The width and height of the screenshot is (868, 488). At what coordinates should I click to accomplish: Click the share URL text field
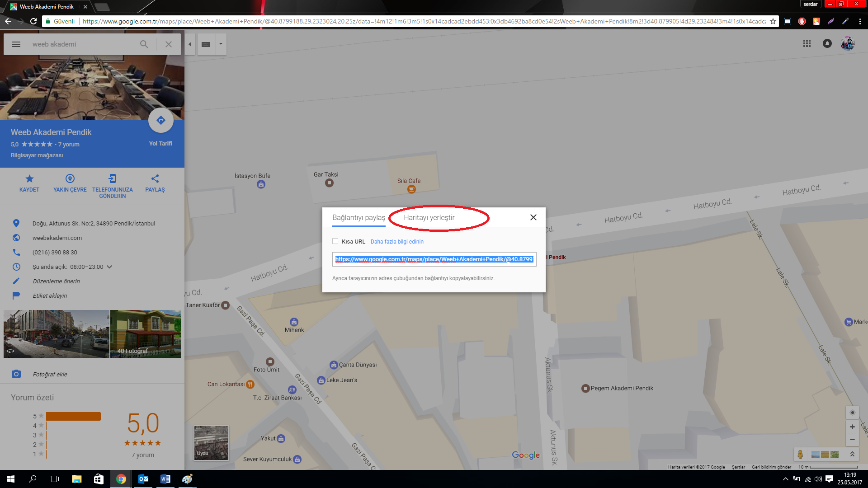coord(434,259)
